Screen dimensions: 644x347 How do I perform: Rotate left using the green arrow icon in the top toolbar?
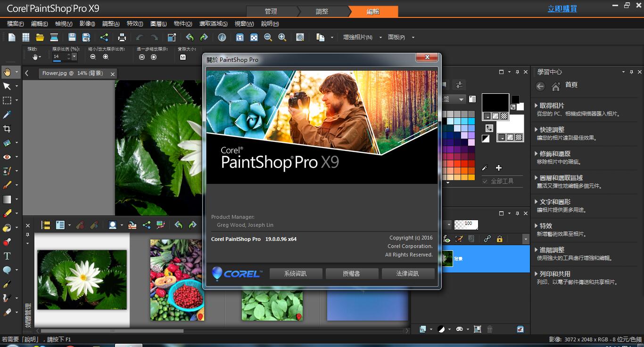pos(190,37)
